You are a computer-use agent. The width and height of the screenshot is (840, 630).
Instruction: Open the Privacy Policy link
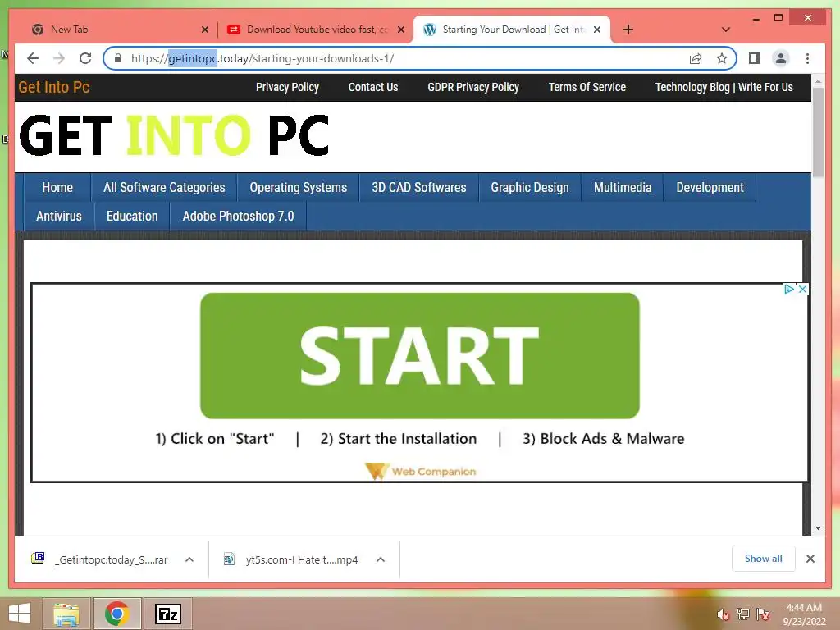(287, 87)
